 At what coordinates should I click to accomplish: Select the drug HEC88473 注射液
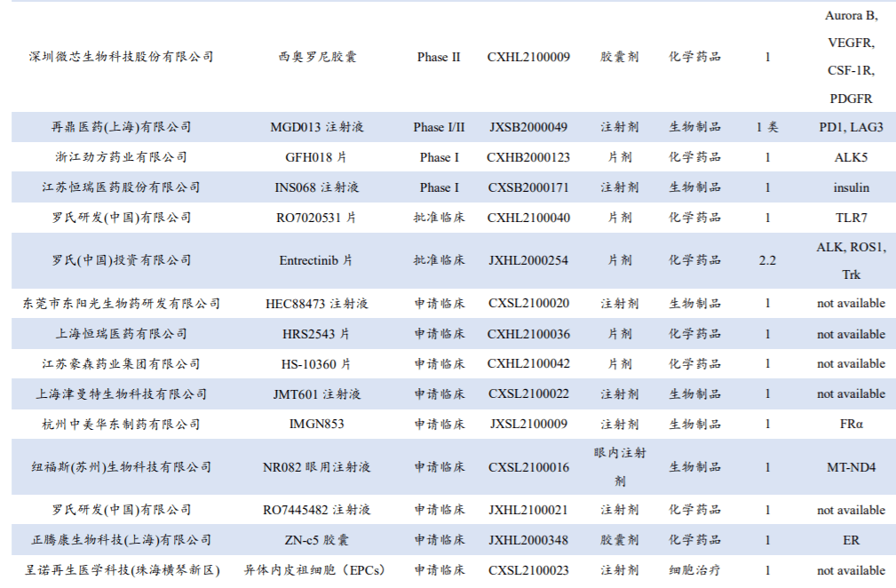[317, 304]
